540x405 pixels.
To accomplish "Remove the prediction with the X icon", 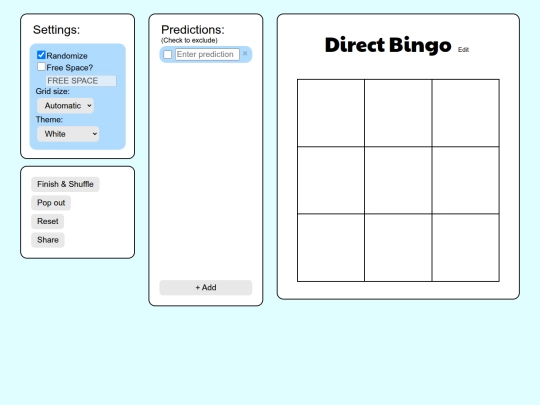I will tap(245, 53).
